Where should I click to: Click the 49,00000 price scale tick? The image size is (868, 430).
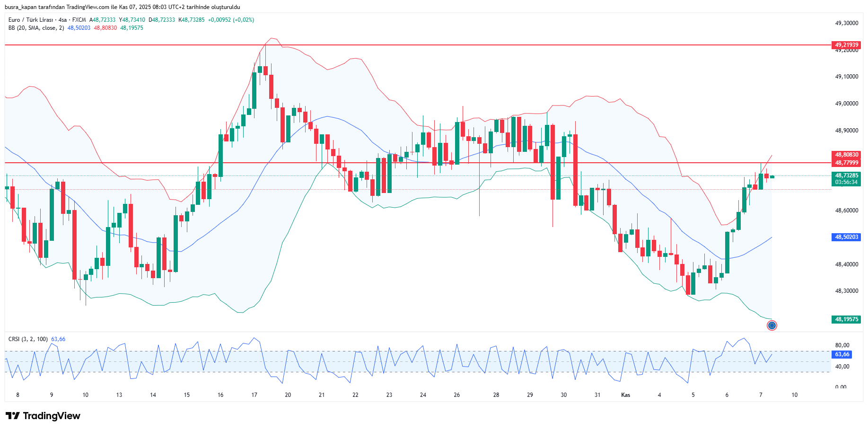846,104
